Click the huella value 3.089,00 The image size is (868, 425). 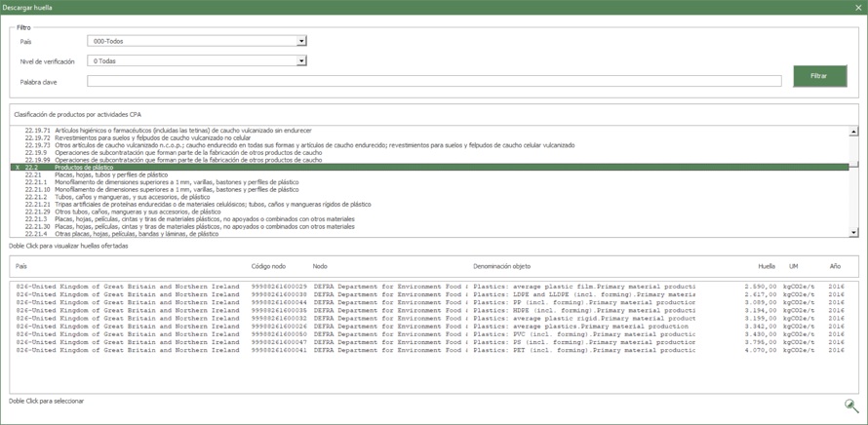tap(761, 303)
